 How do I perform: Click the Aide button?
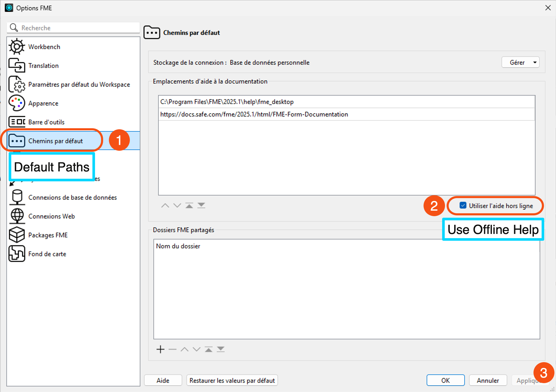163,380
